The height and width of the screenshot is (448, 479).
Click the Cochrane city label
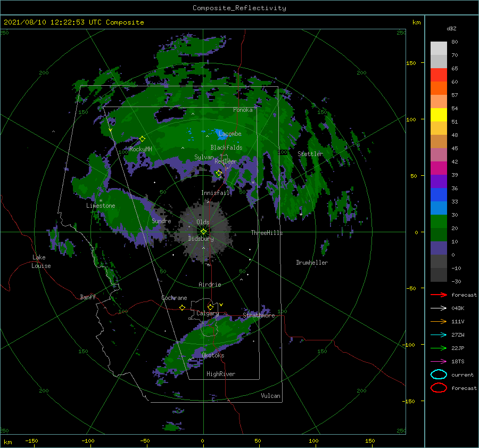174,298
